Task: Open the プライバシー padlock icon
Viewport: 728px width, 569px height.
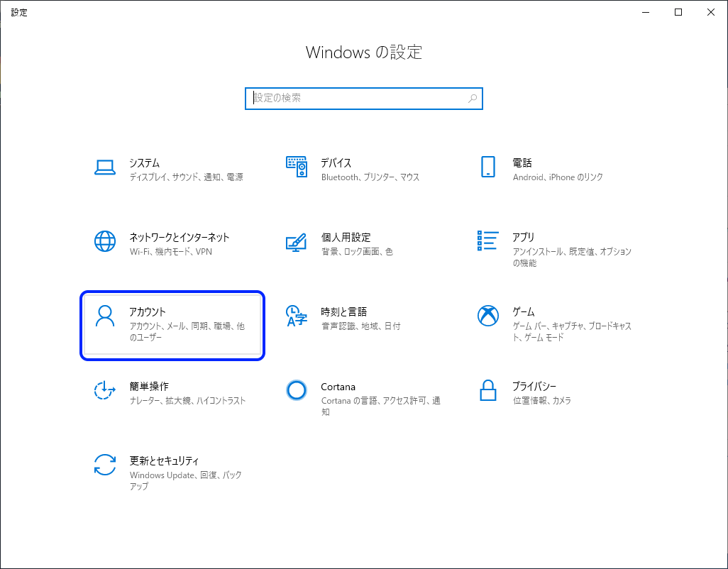Action: tap(488, 390)
